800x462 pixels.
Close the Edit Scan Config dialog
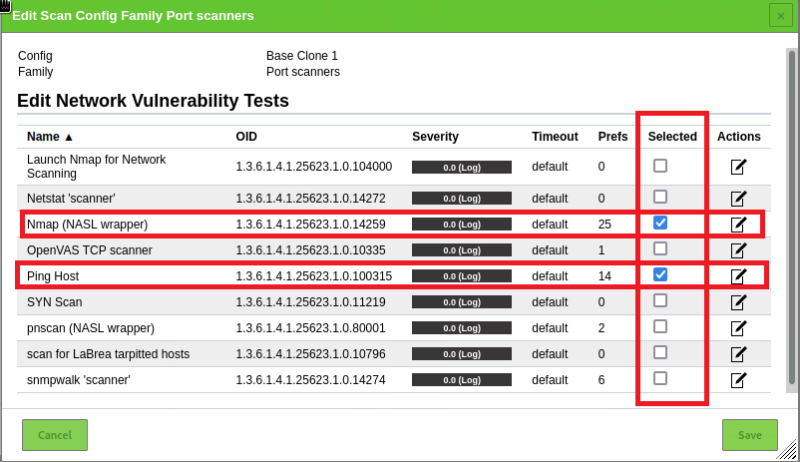[x=780, y=15]
